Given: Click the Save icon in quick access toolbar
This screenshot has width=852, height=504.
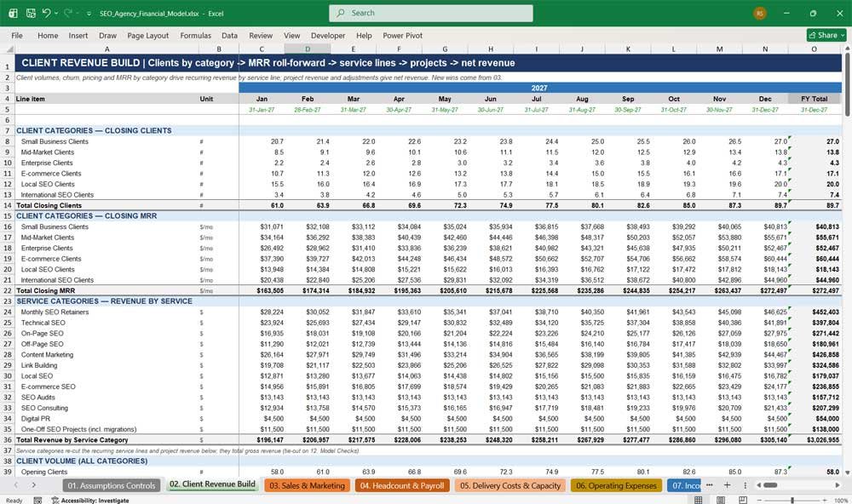Looking at the screenshot, I should 31,13.
